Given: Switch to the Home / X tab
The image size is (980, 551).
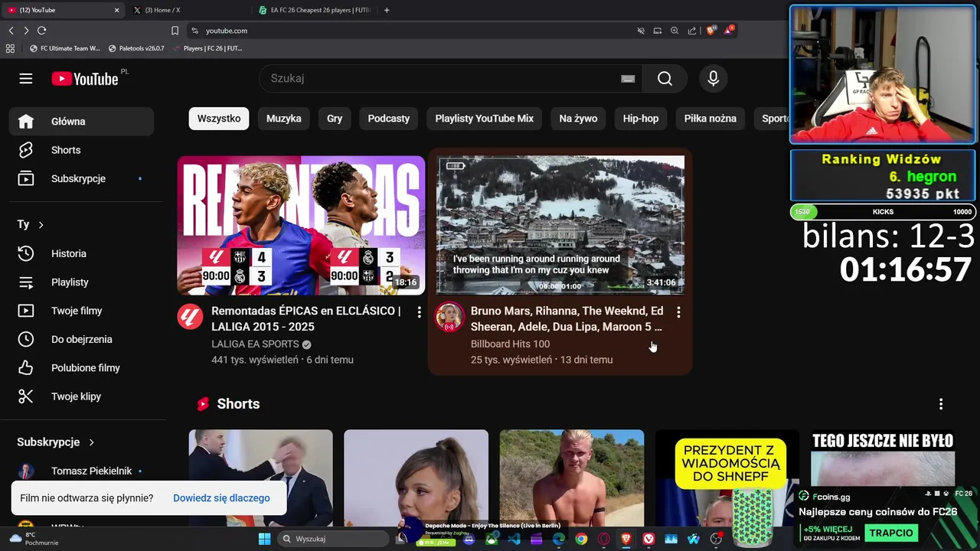Looking at the screenshot, I should click(188, 10).
